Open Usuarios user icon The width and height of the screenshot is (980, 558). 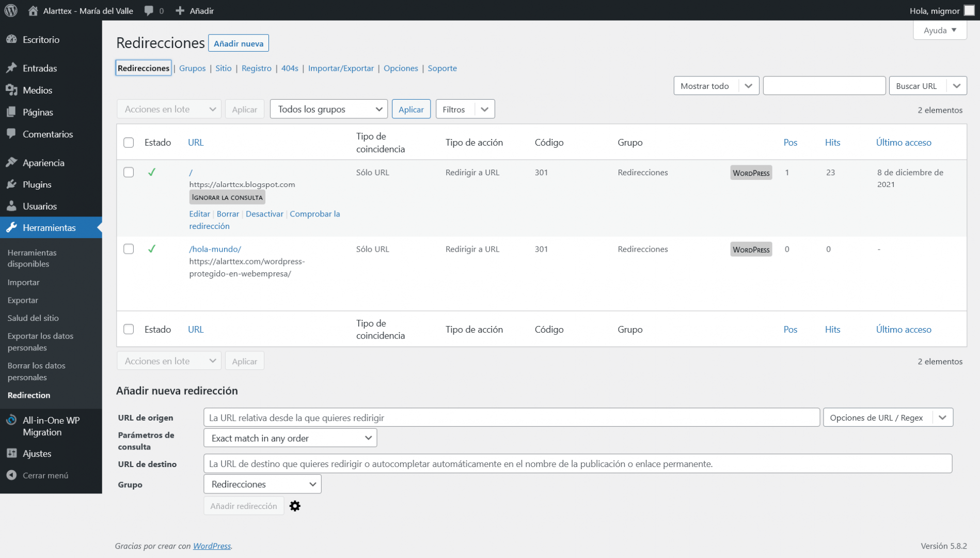11,206
